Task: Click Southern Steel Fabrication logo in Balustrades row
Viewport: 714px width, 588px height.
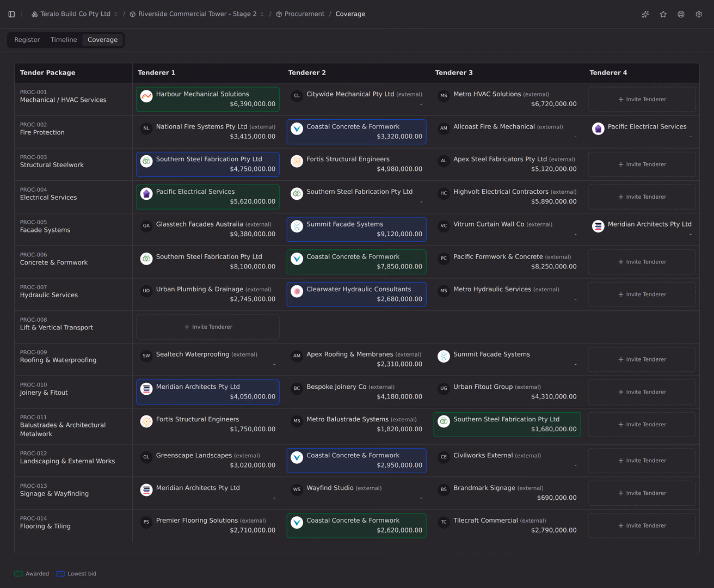Action: click(x=444, y=421)
